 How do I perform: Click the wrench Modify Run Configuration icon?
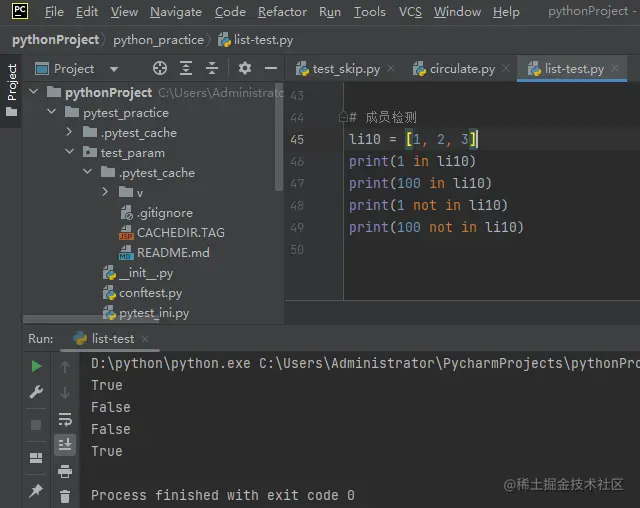(36, 392)
